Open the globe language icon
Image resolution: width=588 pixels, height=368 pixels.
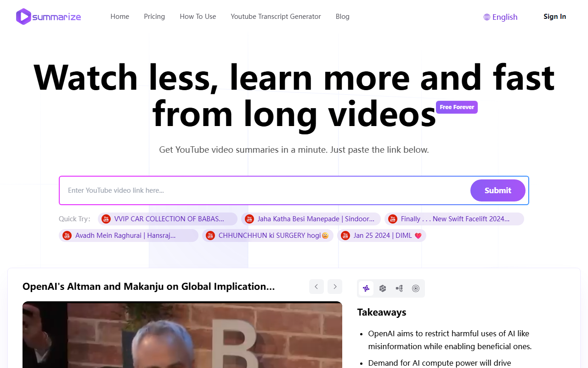[x=487, y=17]
